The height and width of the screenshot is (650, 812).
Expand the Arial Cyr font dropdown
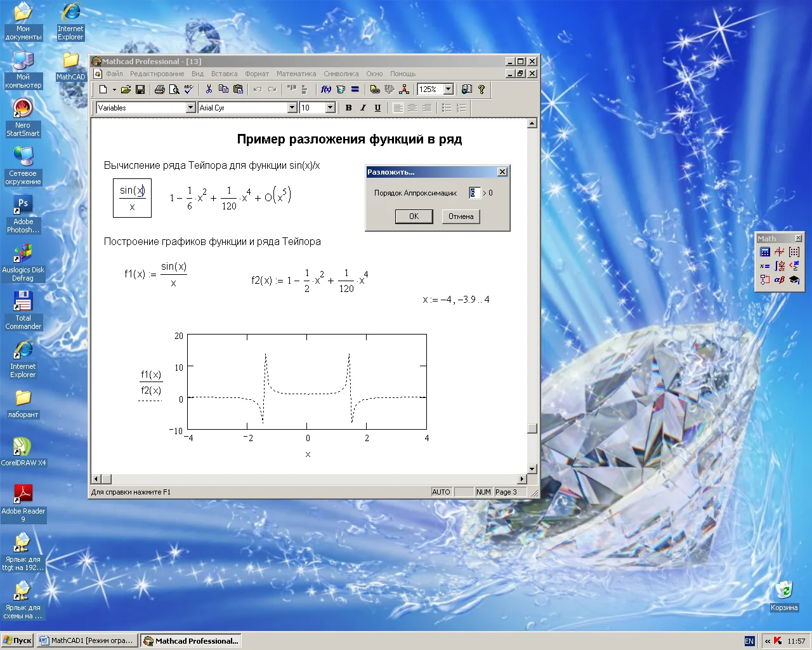(292, 108)
